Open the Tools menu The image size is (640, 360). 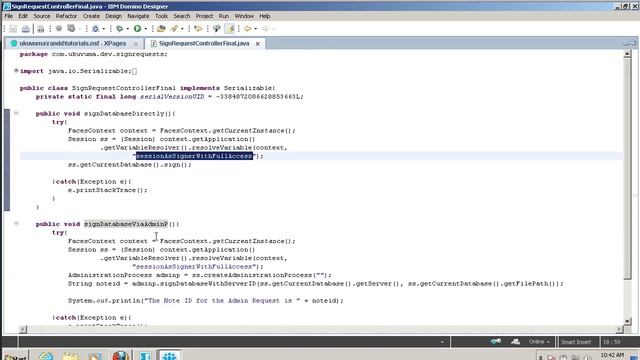tap(161, 16)
